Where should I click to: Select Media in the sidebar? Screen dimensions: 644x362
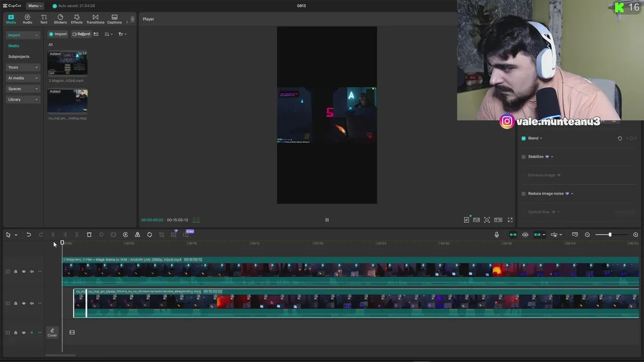tap(14, 46)
